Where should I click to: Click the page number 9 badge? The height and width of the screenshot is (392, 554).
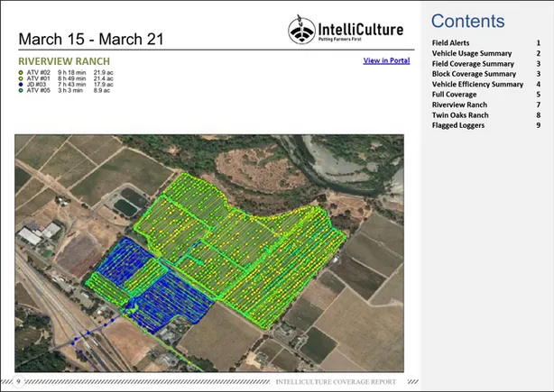(x=18, y=381)
